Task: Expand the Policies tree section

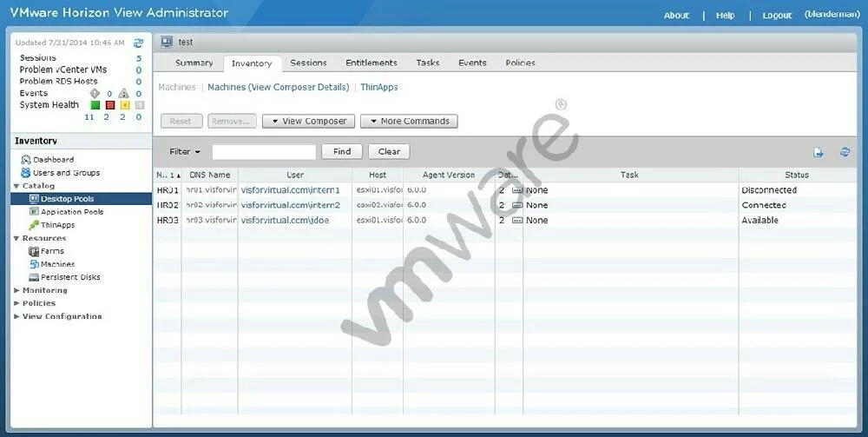Action: pos(16,303)
